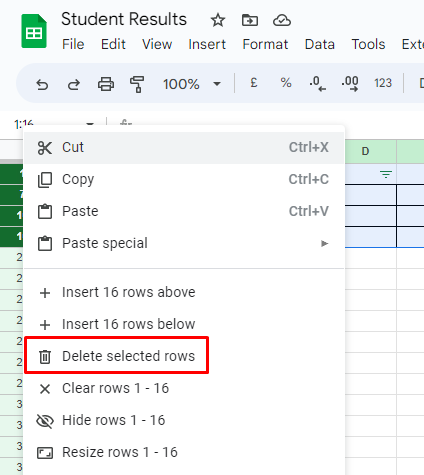Star the Student Results document
424x475 pixels.
218,20
